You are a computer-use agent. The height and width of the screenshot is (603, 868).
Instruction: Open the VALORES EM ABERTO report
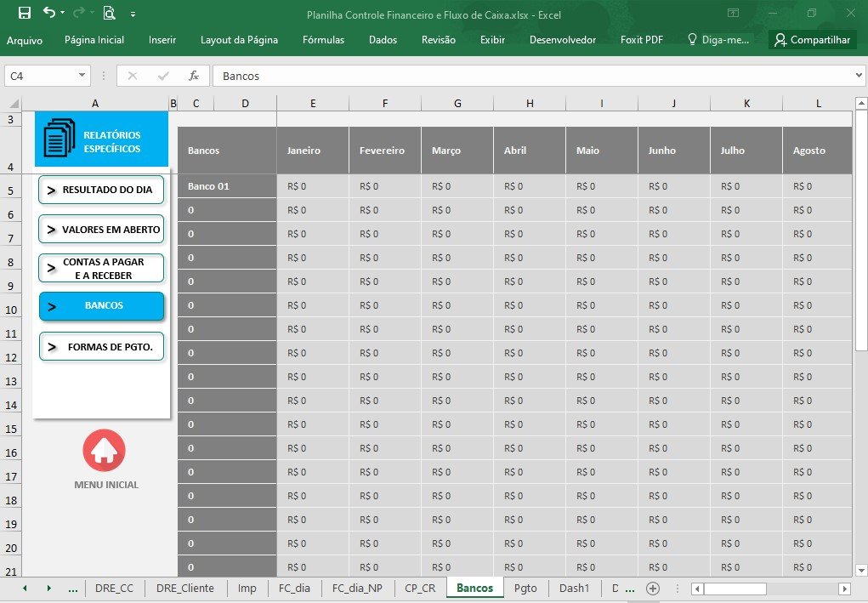(x=101, y=230)
